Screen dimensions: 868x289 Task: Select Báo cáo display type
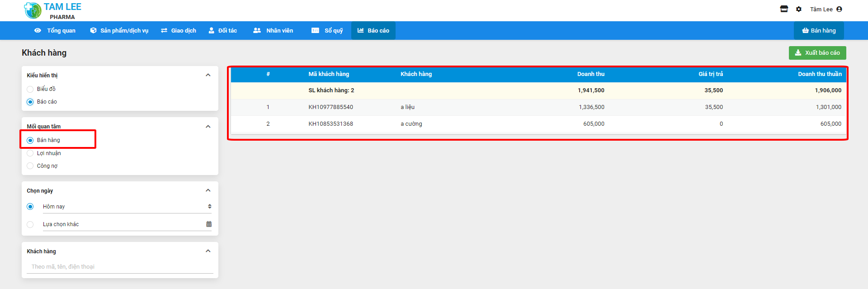click(30, 102)
